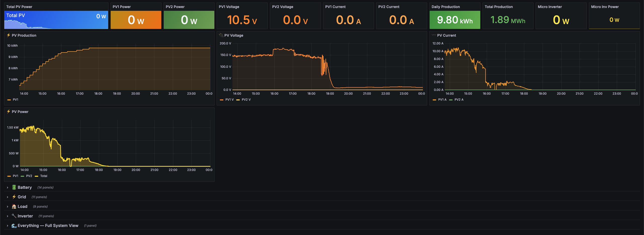The height and width of the screenshot is (235, 644).
Task: Open the Inverter section title
Action: (x=25, y=216)
